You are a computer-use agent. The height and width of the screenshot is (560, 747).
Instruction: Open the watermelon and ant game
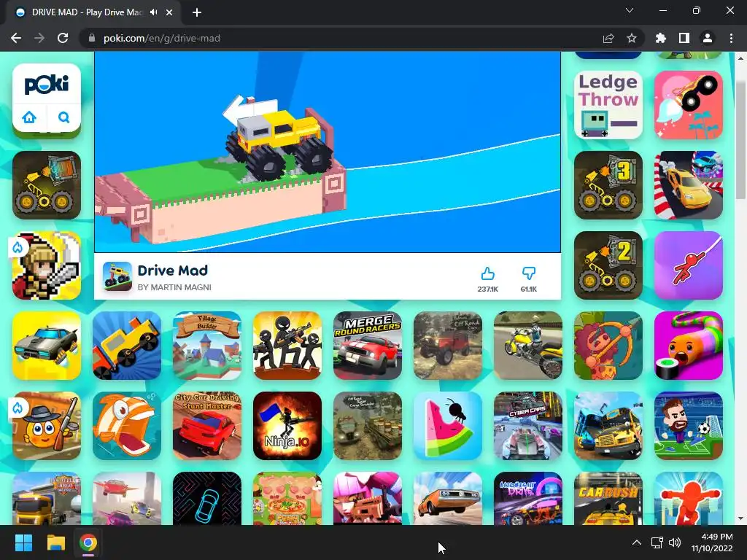click(x=448, y=426)
